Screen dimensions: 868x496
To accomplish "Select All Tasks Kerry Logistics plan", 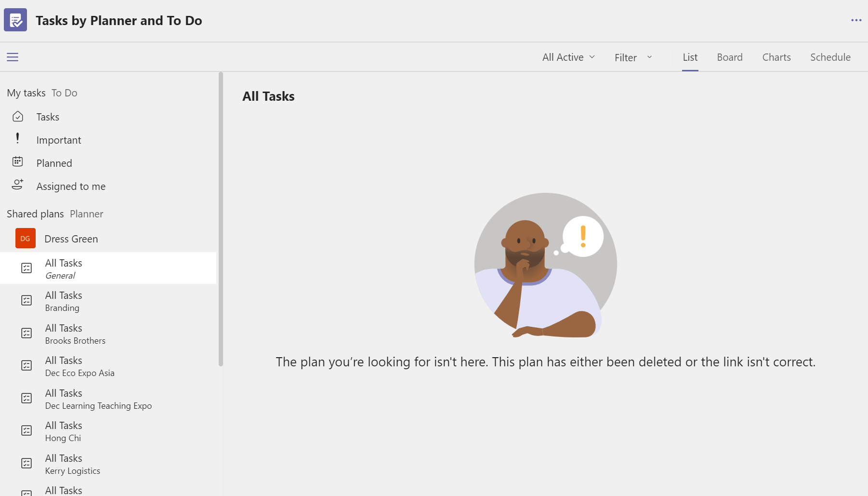I will point(108,464).
